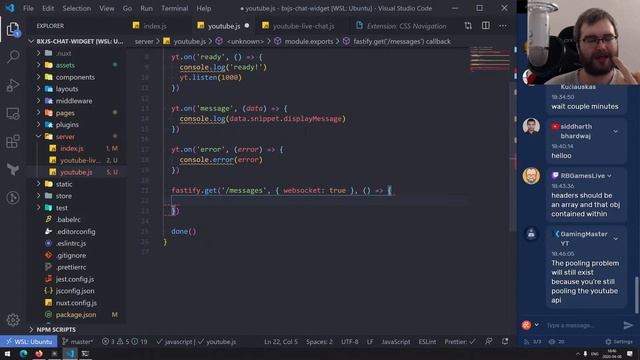The width and height of the screenshot is (640, 360).
Task: Open the Search view in activity bar
Action: (13, 57)
